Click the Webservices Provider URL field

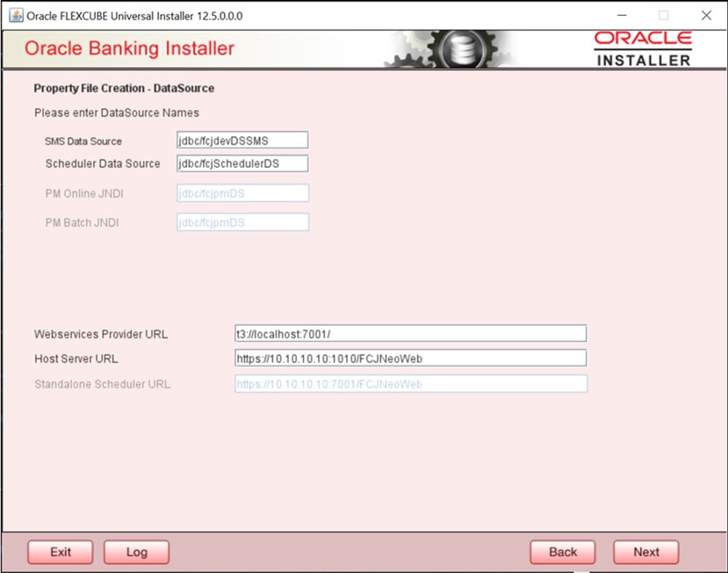tap(410, 334)
